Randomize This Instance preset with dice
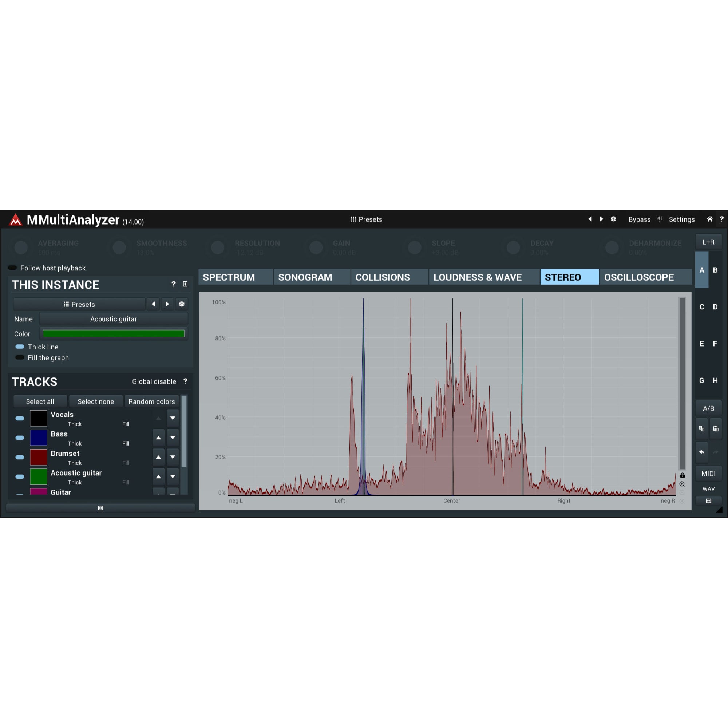 pyautogui.click(x=182, y=304)
